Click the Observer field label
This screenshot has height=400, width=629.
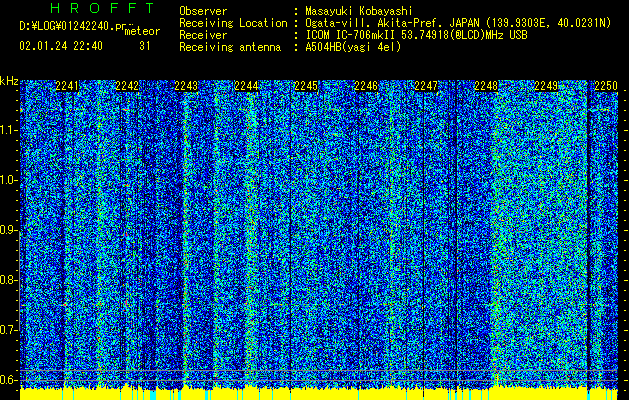(203, 11)
